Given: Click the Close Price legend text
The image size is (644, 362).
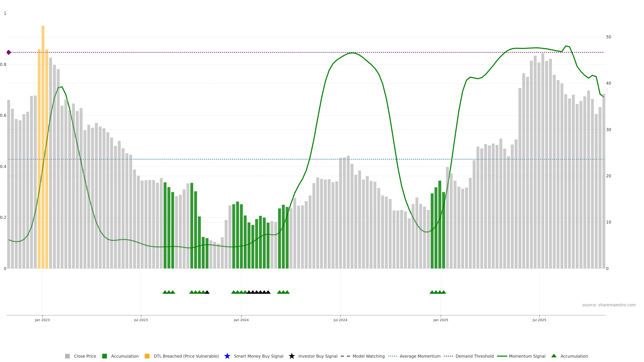Looking at the screenshot, I should pos(85,356).
